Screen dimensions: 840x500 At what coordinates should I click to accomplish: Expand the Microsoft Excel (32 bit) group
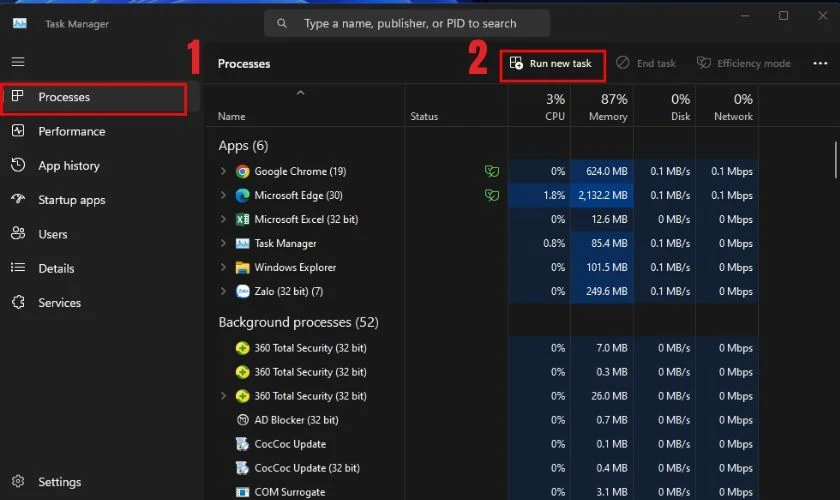(x=223, y=219)
